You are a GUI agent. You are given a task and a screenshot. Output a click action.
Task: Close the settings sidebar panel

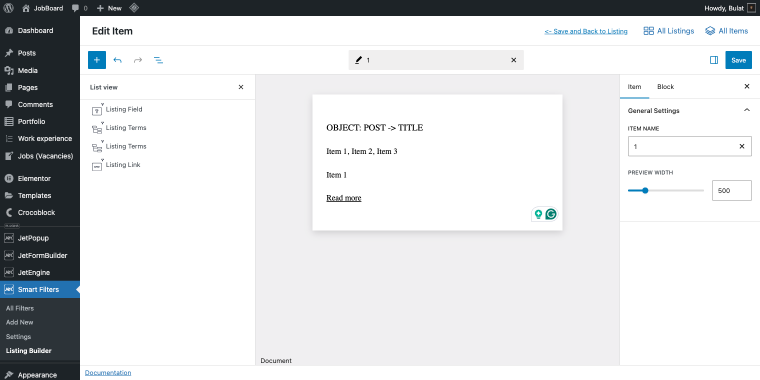click(x=747, y=86)
